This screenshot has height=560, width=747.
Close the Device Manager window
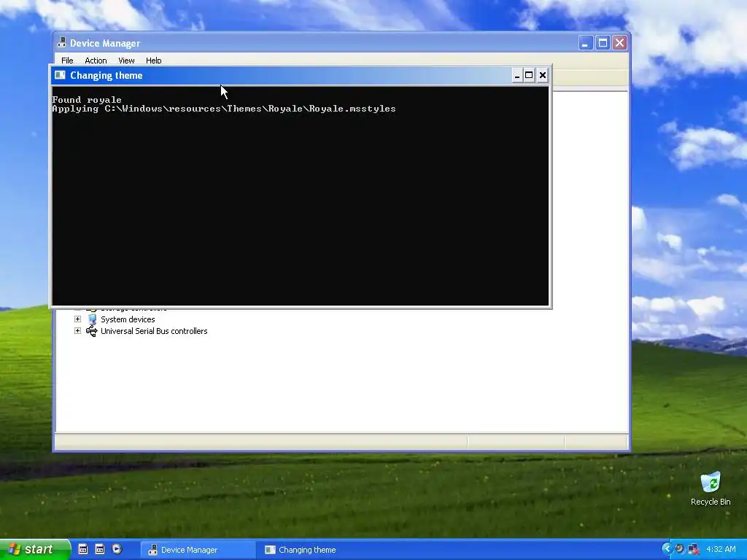(620, 43)
